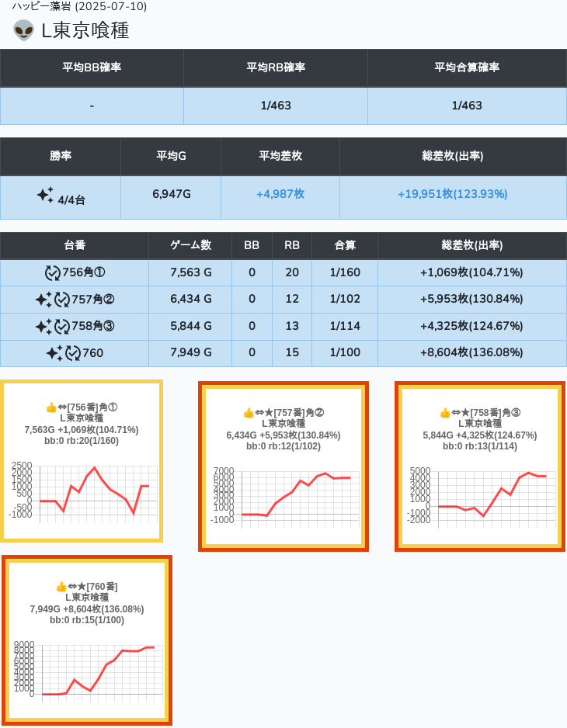Click thumbs-up icon on the 758番 card

[445, 413]
